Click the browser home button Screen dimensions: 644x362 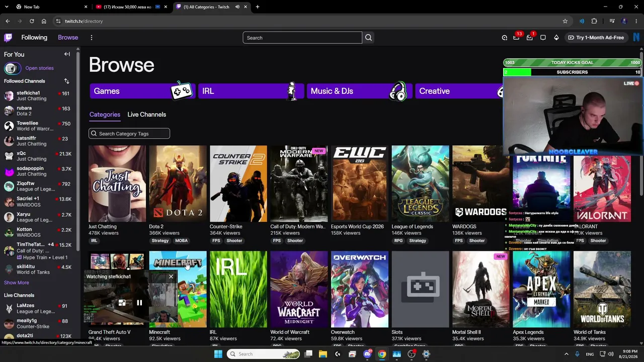[x=44, y=21]
